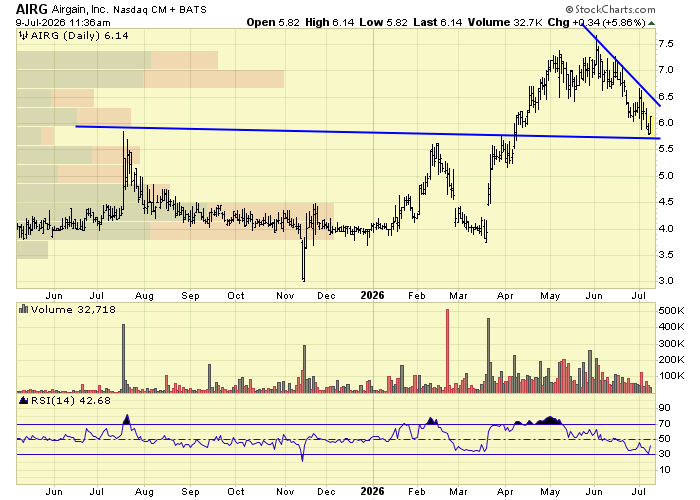The height and width of the screenshot is (500, 700).
Task: Click the 70 RSI axis label
Action: pos(665,424)
